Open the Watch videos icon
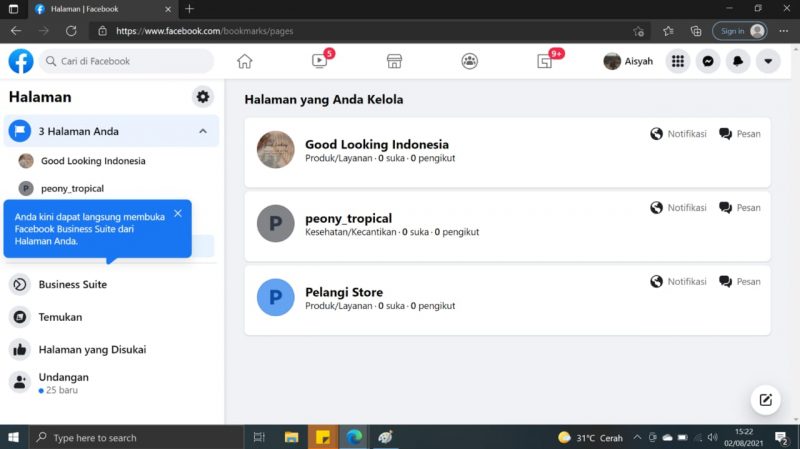800x449 pixels. tap(319, 61)
